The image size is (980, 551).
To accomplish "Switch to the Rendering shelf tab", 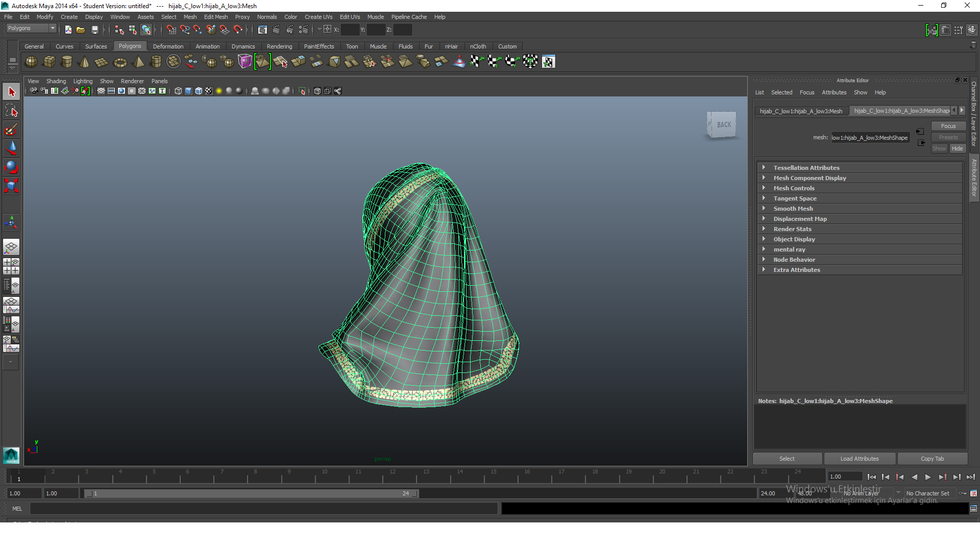I will coord(279,46).
